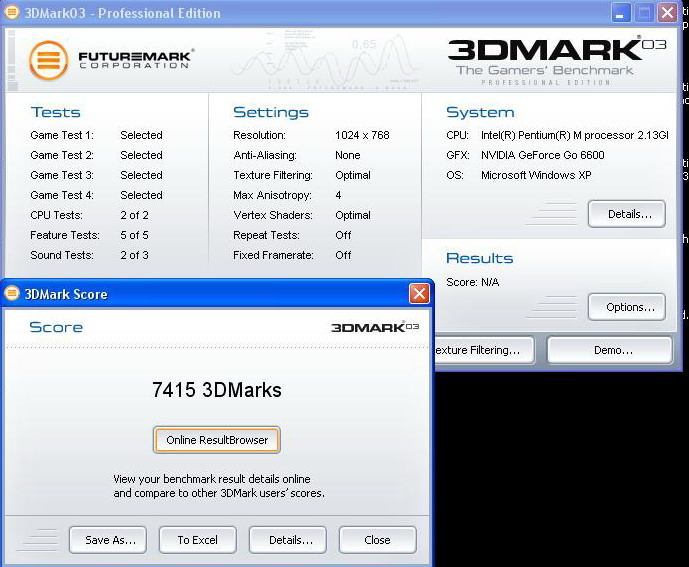This screenshot has width=689, height=567.
Task: Click Repeat Tests value 'Off'
Action: point(343,235)
